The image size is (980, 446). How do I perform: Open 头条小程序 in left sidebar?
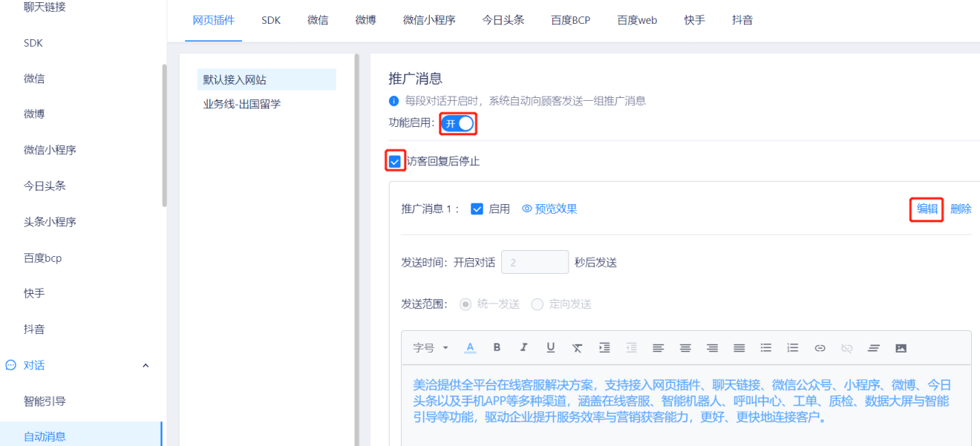50,222
